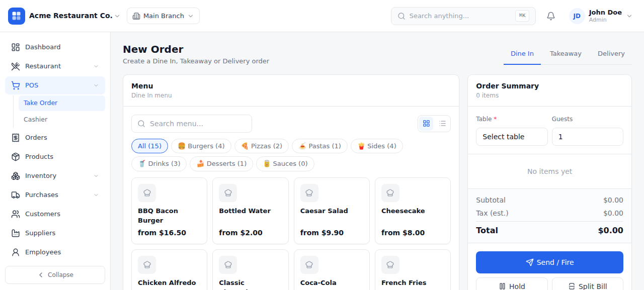
Task: Click the Orders receipt icon
Action: (16, 138)
